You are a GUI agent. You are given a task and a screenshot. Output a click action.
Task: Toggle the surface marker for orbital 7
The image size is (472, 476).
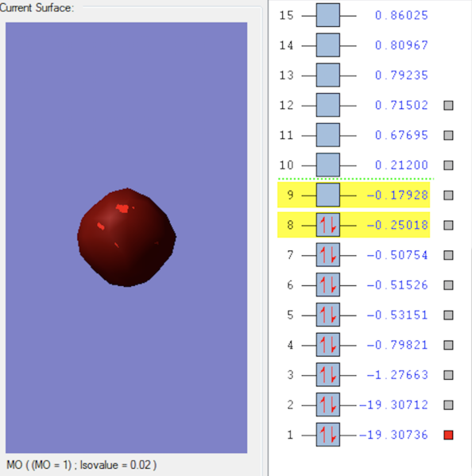click(448, 255)
